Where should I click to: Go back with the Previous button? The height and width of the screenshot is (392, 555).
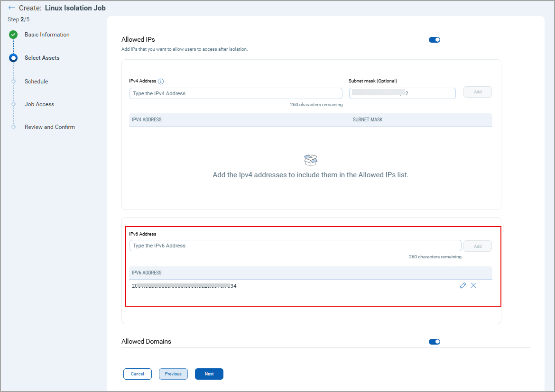pos(173,374)
